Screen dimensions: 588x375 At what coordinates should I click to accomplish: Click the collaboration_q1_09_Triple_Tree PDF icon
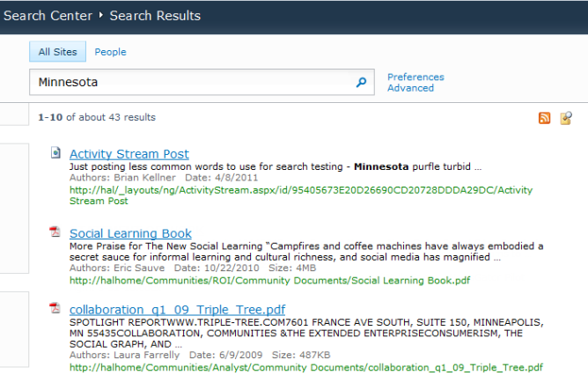point(55,308)
